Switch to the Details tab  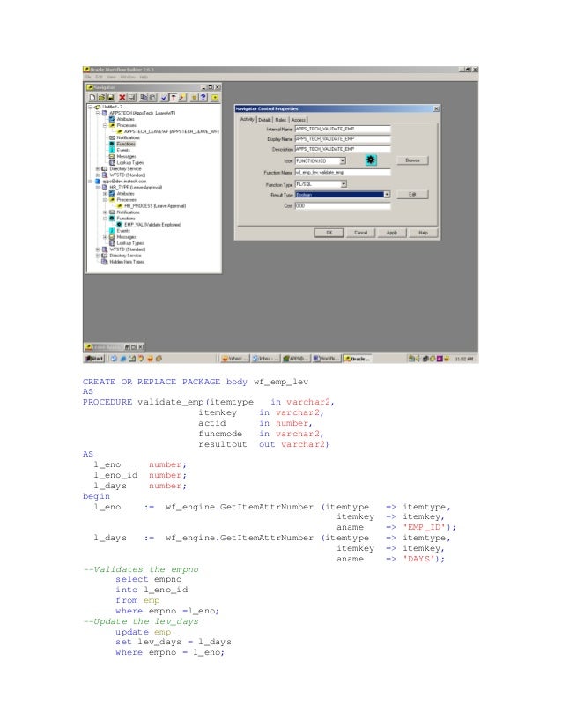click(x=264, y=120)
